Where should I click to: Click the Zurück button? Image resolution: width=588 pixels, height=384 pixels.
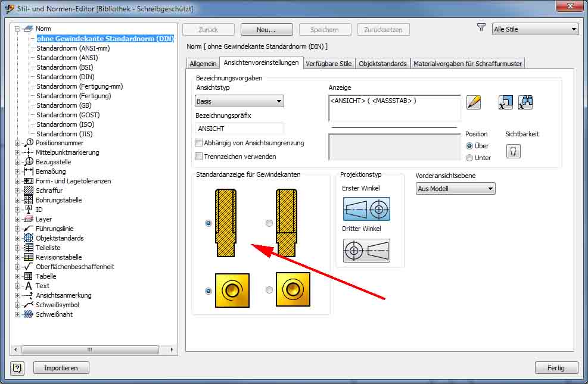tap(209, 30)
